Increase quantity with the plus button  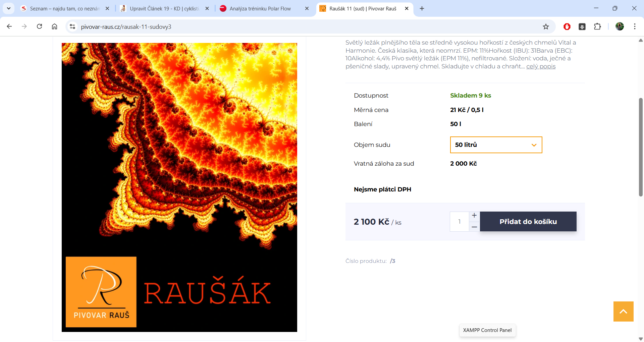[474, 216]
